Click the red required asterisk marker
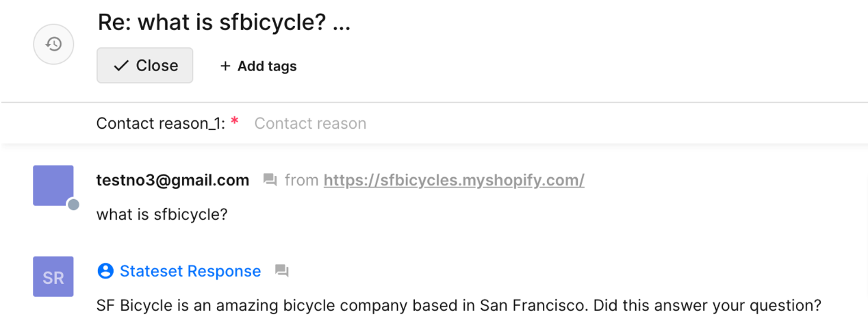This screenshot has height=323, width=868. (x=235, y=121)
